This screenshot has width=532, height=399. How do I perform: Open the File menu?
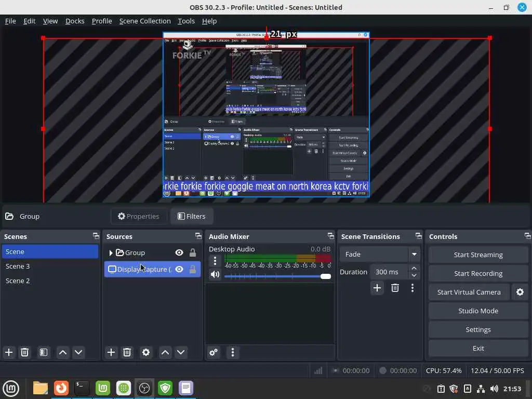coord(10,21)
